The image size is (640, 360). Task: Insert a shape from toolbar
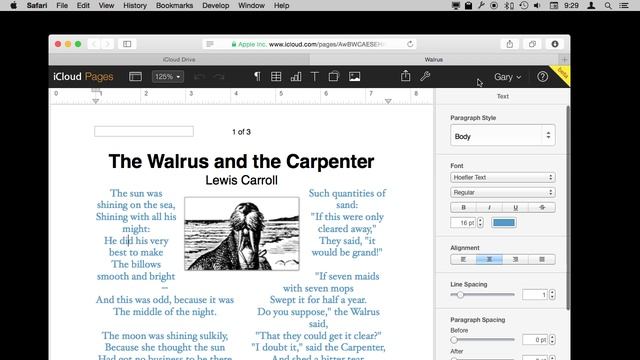tap(333, 77)
